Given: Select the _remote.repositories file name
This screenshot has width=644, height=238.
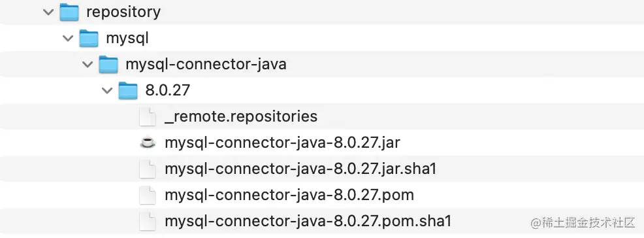Looking at the screenshot, I should click(241, 117).
